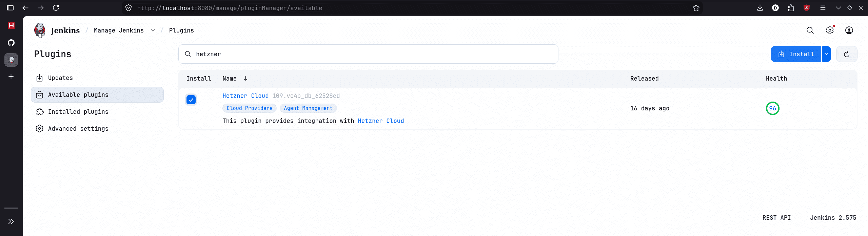The width and height of the screenshot is (868, 236).
Task: Open Installed plugins in sidebar
Action: tap(97, 112)
